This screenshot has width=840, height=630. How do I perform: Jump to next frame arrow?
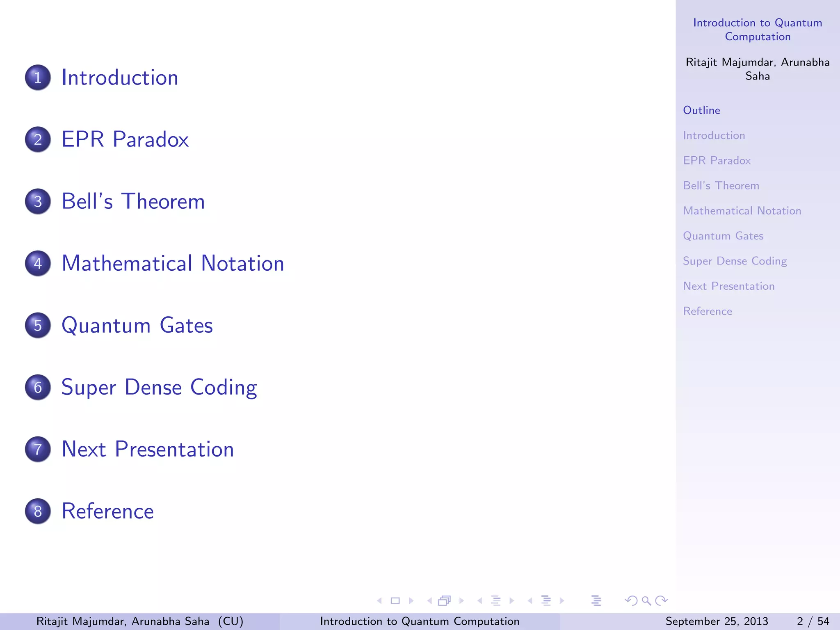click(461, 600)
